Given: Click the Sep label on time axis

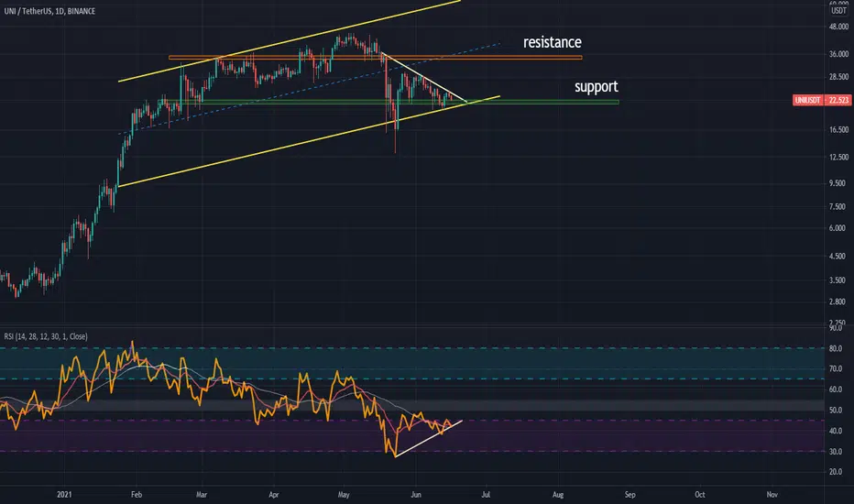Looking at the screenshot, I should 630,495.
